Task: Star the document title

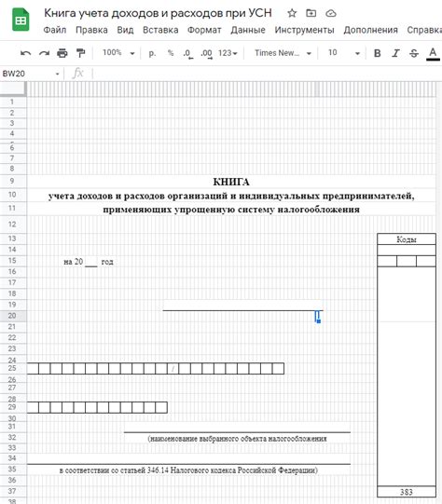Action: [x=292, y=13]
